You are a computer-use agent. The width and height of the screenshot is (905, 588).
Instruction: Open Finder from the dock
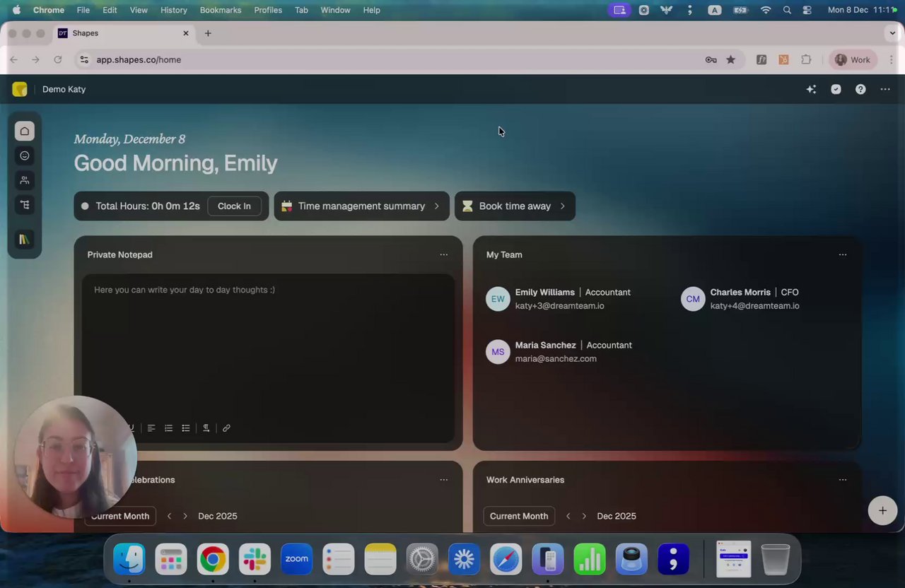[129, 560]
